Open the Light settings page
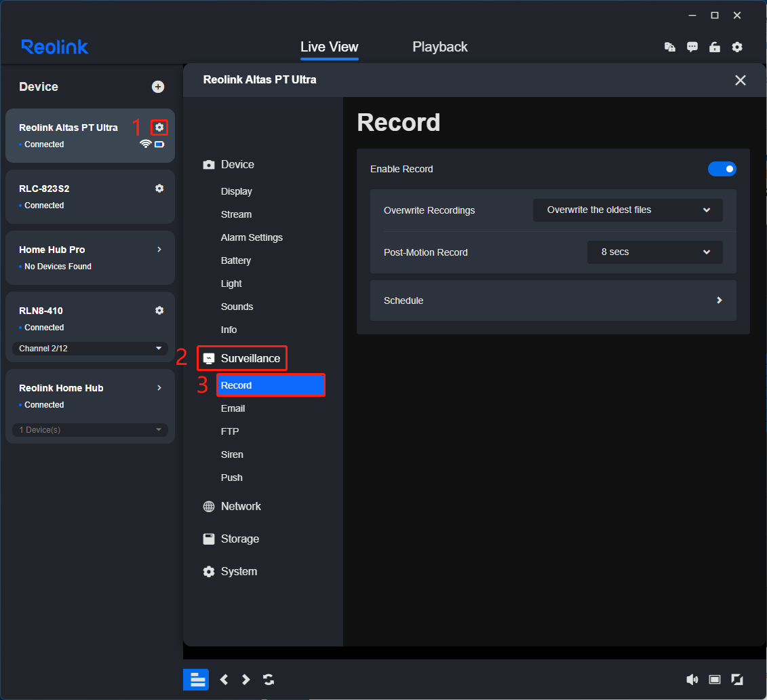 (231, 284)
